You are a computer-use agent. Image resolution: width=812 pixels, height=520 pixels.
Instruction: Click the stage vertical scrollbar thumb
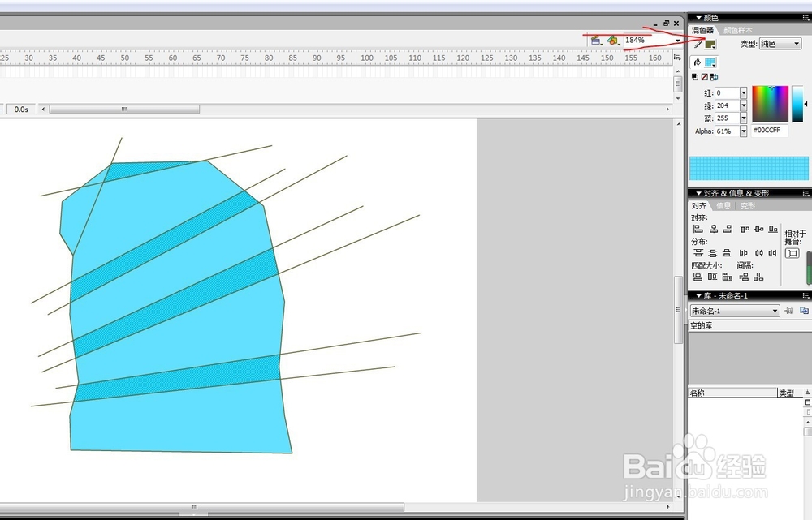[678, 309]
